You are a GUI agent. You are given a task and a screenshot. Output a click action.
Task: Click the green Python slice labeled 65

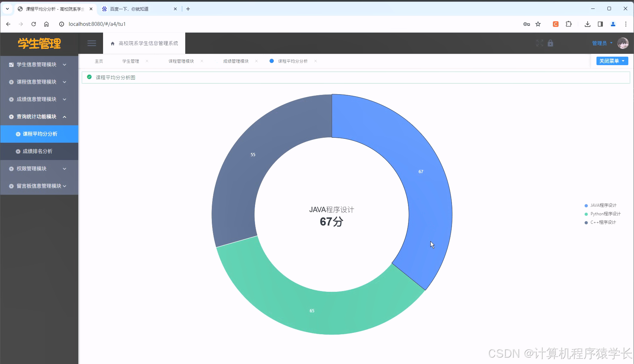coord(312,311)
